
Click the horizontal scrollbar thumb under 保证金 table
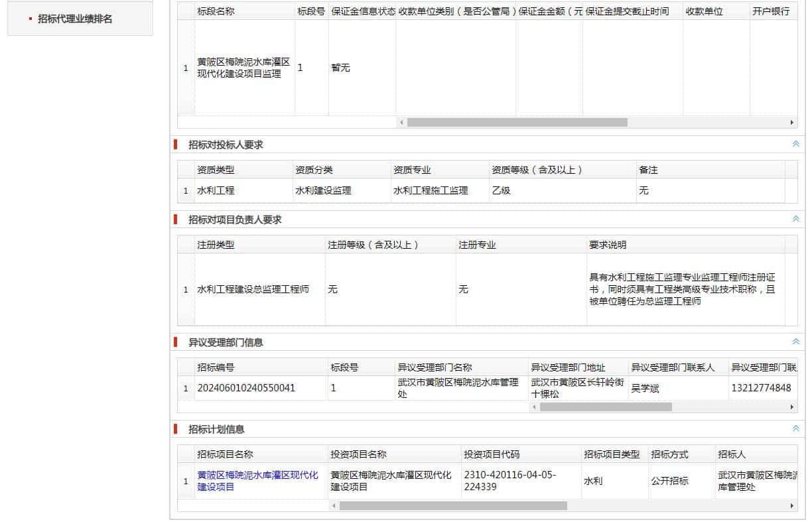click(x=517, y=123)
